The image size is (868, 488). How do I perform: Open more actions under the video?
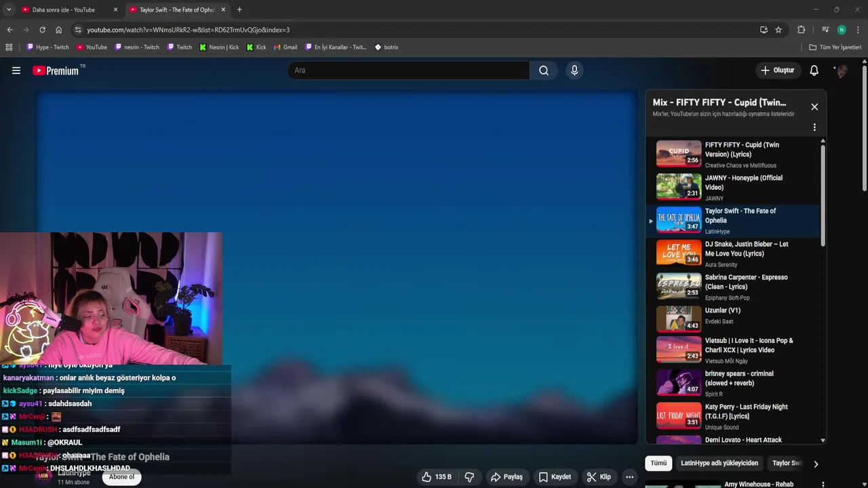point(630,477)
